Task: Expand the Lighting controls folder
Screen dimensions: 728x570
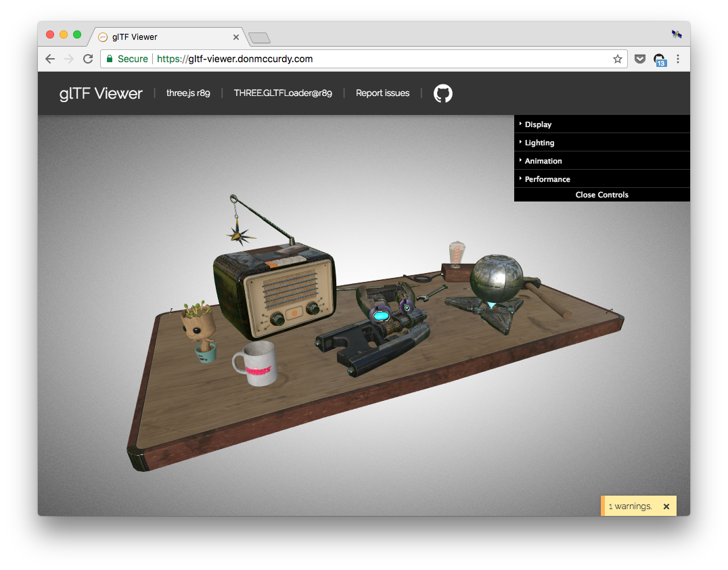Action: tap(601, 143)
